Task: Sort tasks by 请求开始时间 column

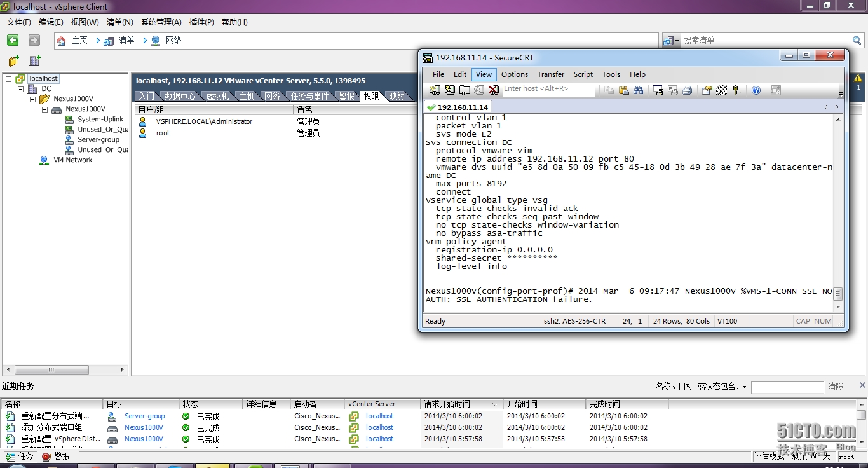Action: pos(461,404)
